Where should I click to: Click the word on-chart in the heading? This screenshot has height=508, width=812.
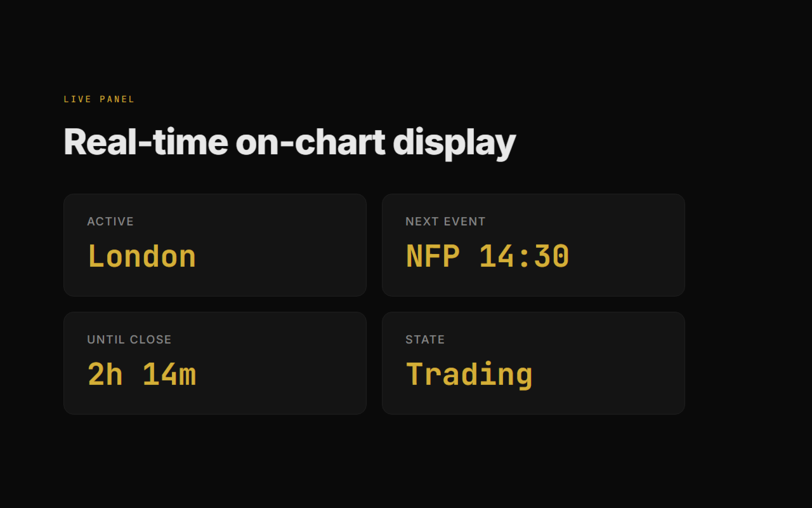310,142
